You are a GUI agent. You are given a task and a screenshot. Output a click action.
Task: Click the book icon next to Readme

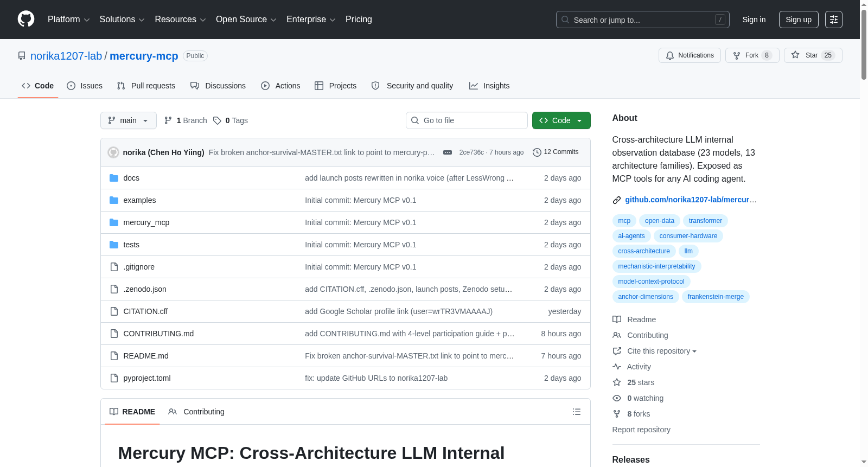pos(617,319)
